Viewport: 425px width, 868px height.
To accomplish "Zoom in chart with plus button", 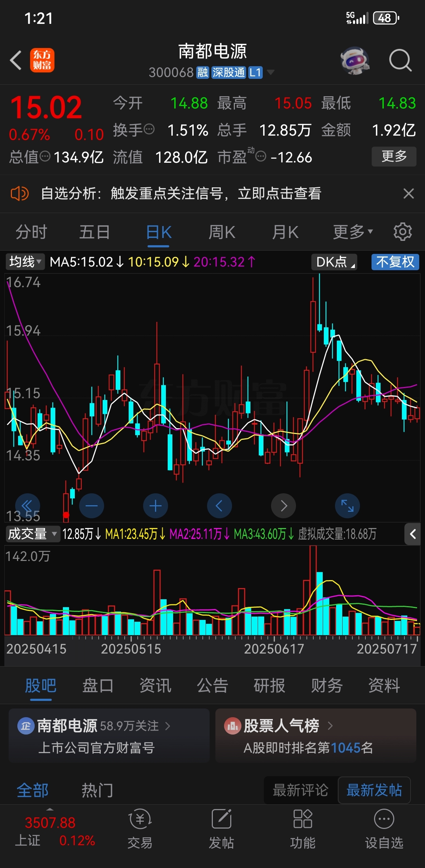I will (x=155, y=506).
